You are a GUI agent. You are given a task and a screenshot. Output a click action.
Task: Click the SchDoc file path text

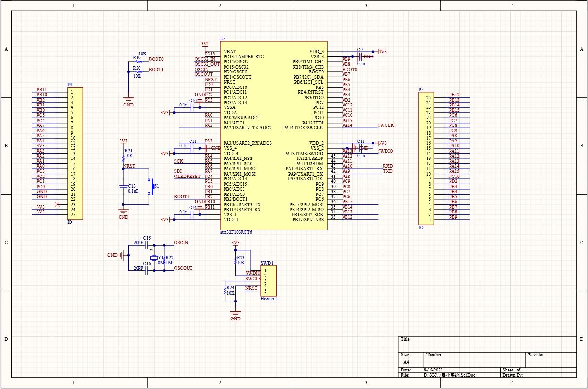click(450, 375)
